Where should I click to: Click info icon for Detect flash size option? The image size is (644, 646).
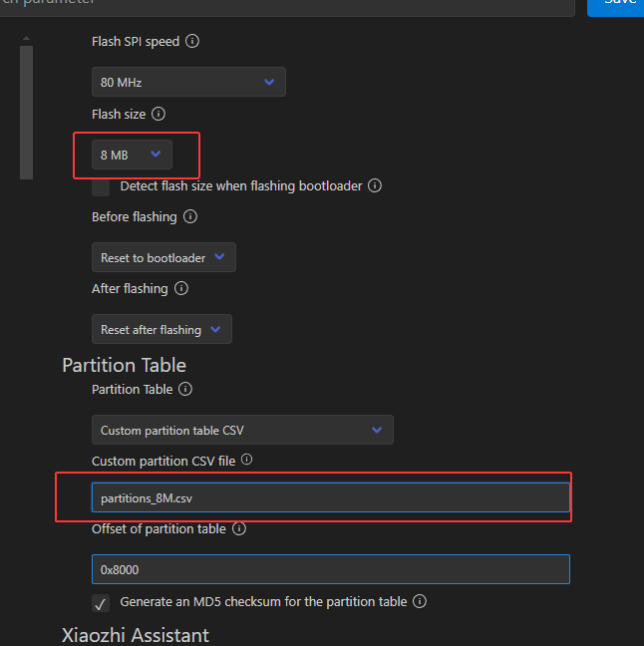(375, 185)
